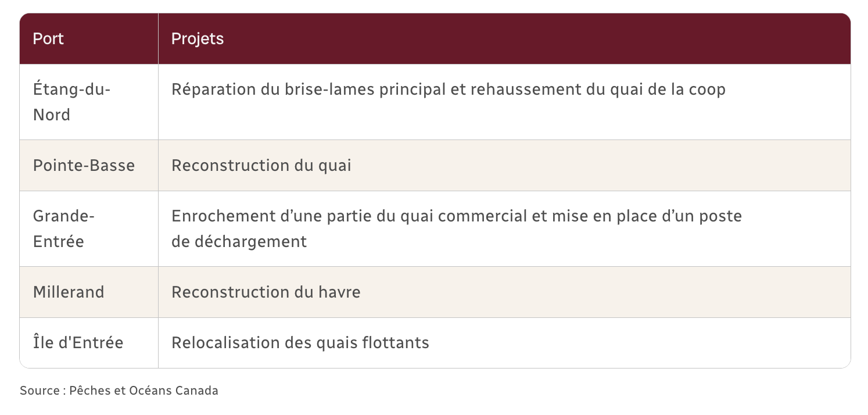Click the Reconstruction du quai project text
This screenshot has width=868, height=415.
pyautogui.click(x=261, y=166)
